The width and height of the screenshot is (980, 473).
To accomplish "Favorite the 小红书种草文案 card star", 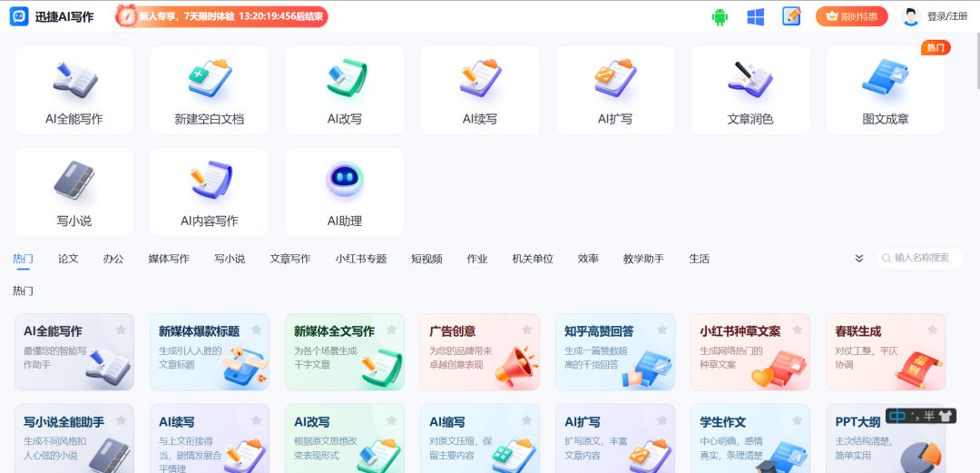I will [x=798, y=329].
